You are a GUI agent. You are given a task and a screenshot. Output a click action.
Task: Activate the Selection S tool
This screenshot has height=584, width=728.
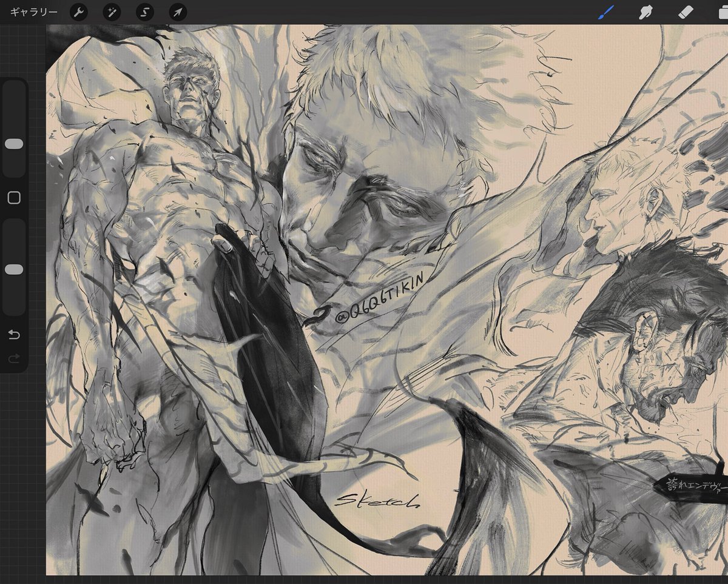144,12
